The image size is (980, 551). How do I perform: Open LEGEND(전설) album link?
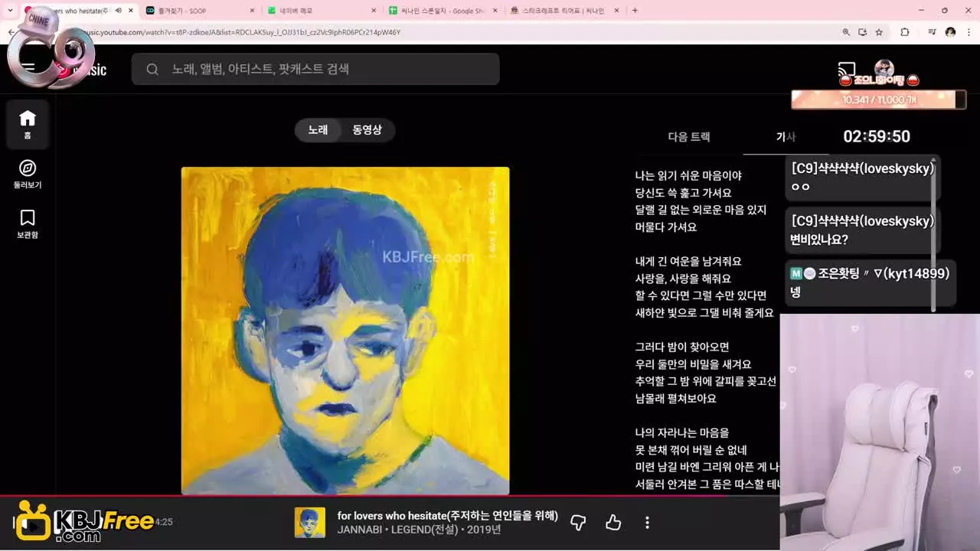423,530
